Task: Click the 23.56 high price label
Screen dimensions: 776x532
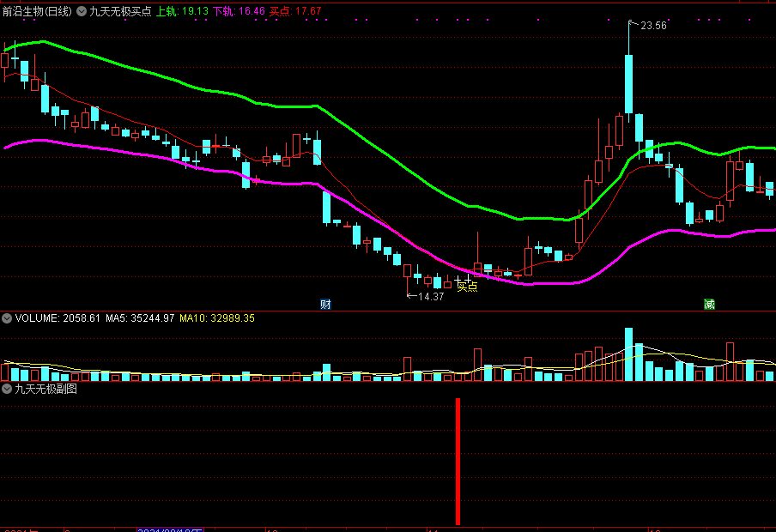Action: pyautogui.click(x=653, y=26)
